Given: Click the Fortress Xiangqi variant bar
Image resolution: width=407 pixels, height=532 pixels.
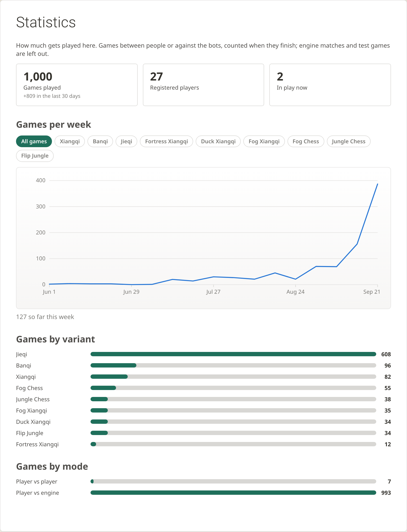Looking at the screenshot, I should point(233,444).
